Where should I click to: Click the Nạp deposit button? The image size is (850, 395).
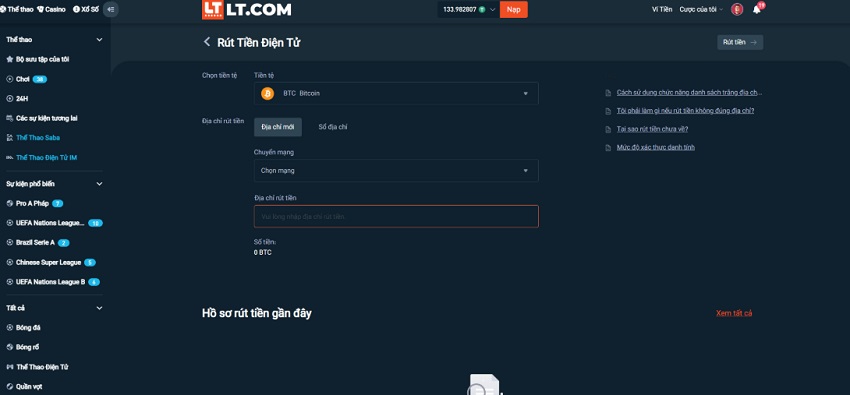click(x=513, y=9)
